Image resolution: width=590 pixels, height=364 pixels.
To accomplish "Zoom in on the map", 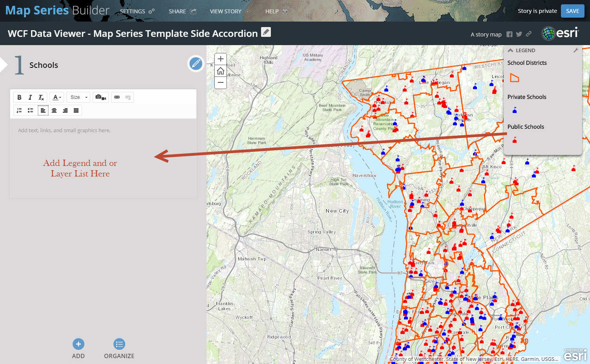I will 221,59.
